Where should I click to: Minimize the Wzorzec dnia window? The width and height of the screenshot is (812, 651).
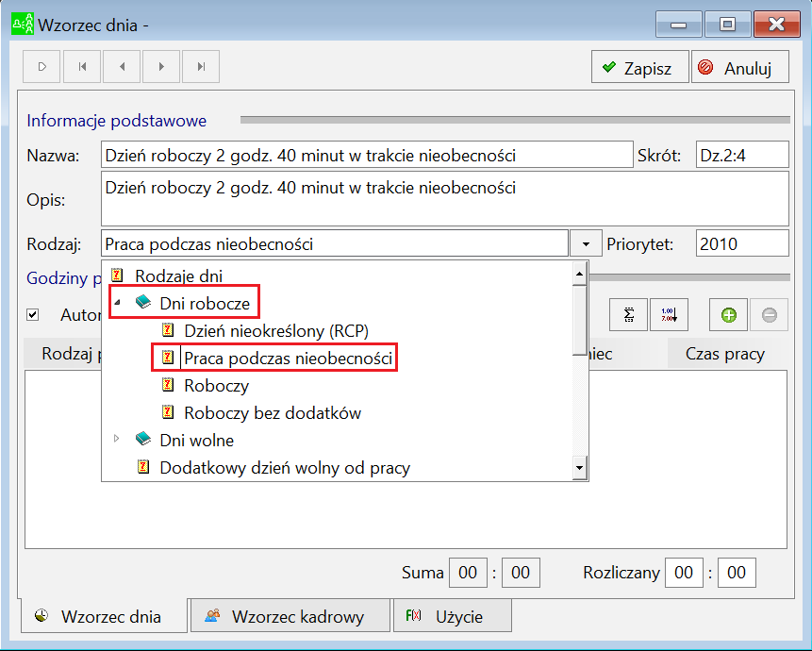tap(678, 25)
